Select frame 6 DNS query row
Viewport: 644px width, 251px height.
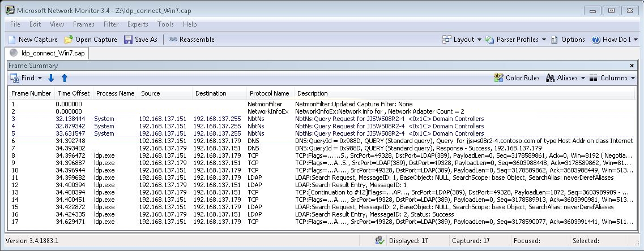coord(322,141)
